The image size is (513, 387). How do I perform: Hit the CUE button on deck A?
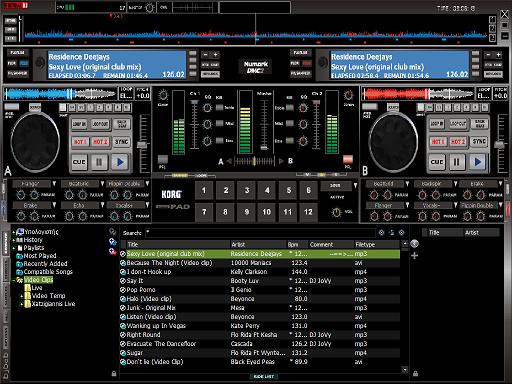point(79,162)
